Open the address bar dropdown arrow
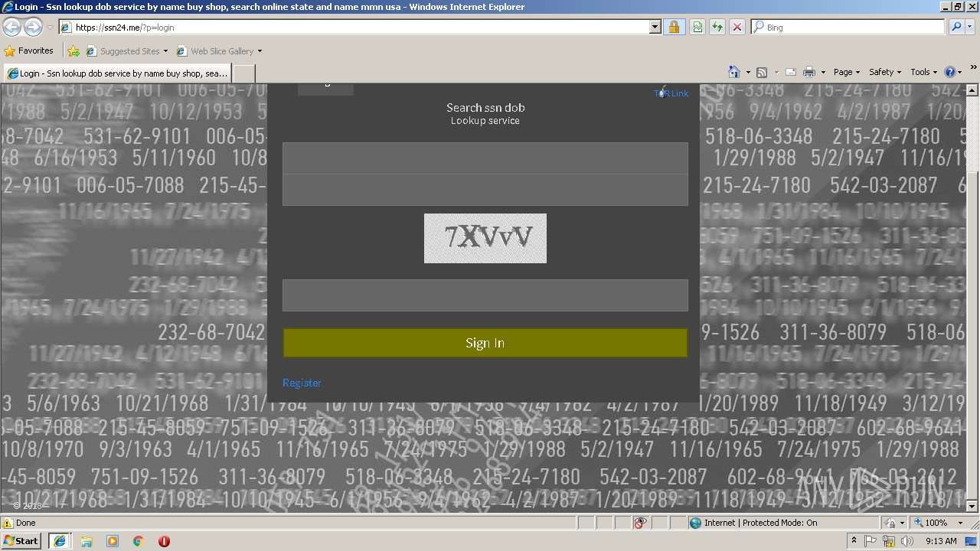This screenshot has width=980, height=551. [x=655, y=28]
